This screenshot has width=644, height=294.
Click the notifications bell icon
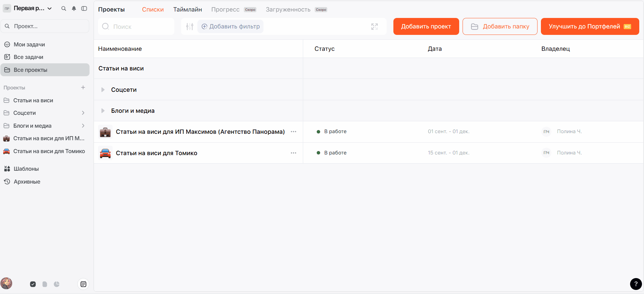click(74, 8)
